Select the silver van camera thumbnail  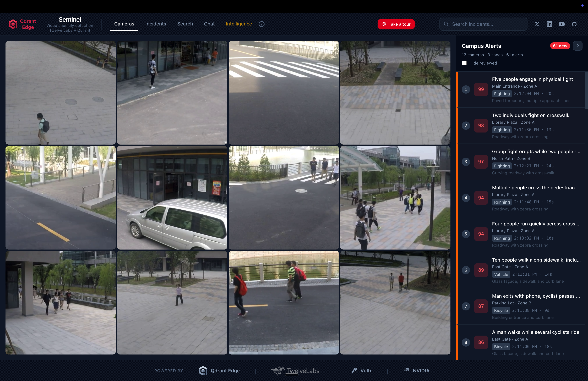tap(172, 198)
